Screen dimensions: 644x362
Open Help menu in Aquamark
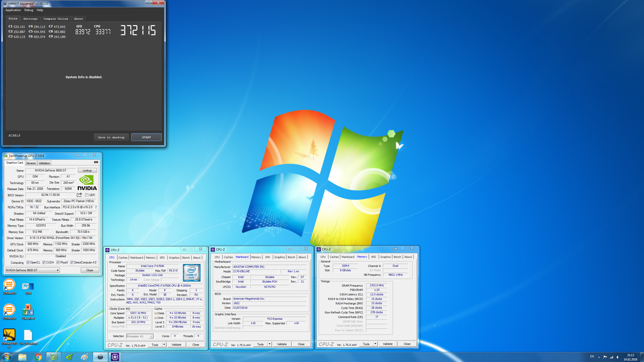pos(40,10)
